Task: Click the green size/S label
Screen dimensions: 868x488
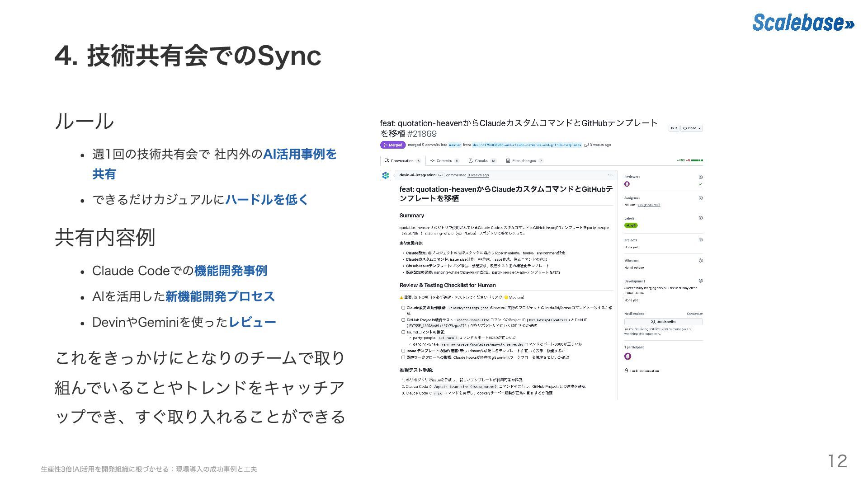Action: tap(631, 225)
